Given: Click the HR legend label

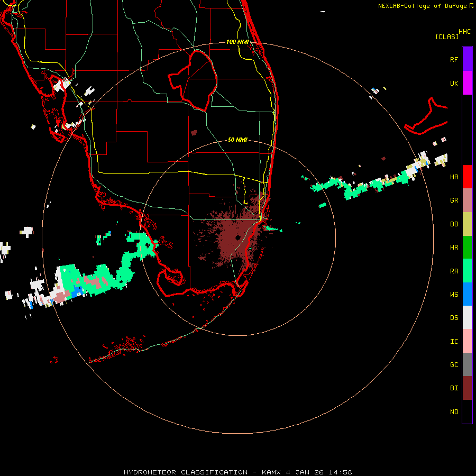Looking at the screenshot, I should (454, 248).
